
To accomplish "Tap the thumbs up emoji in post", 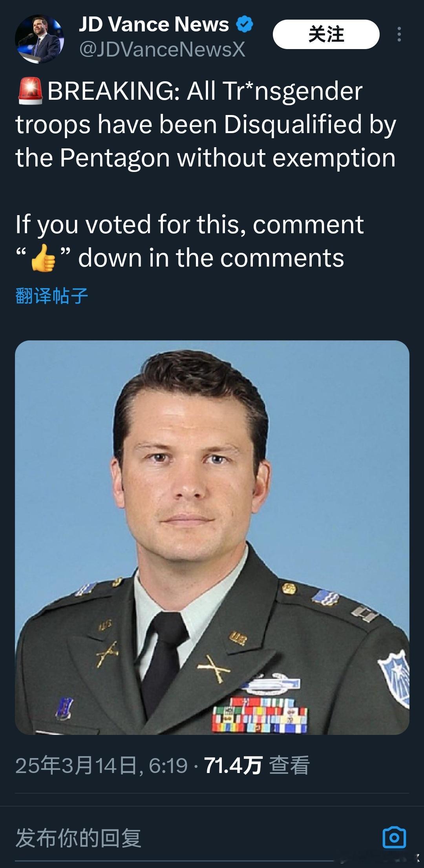I will coord(43,258).
